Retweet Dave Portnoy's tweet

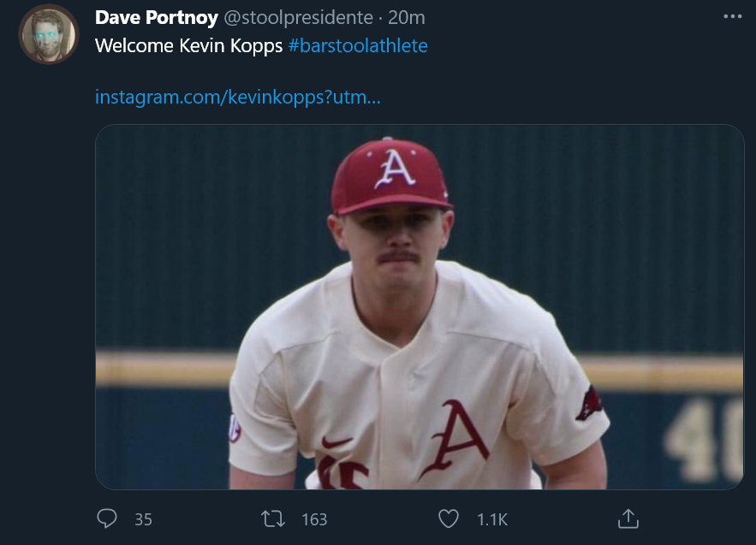pos(272,518)
